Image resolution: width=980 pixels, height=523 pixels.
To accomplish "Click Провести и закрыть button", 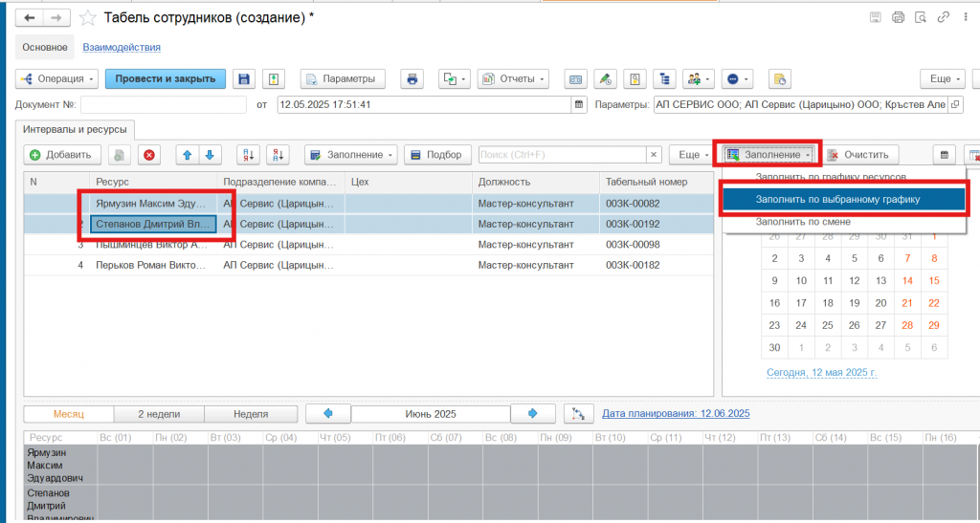I will (x=166, y=79).
